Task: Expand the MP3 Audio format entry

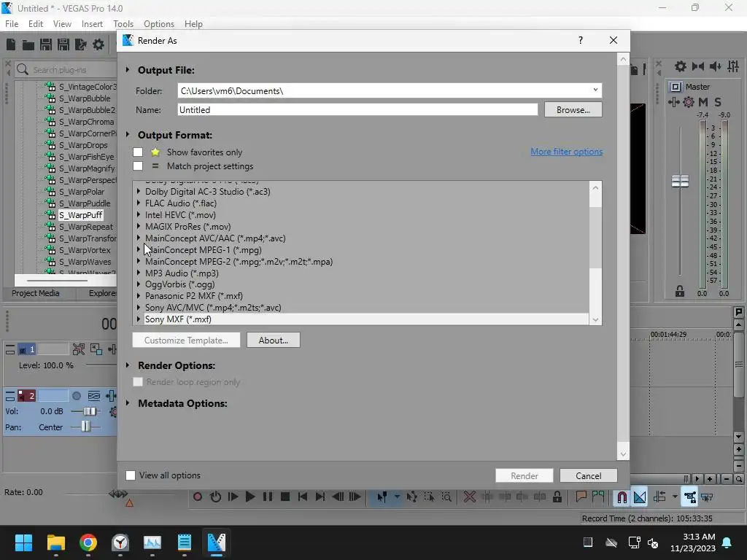Action: (139, 273)
